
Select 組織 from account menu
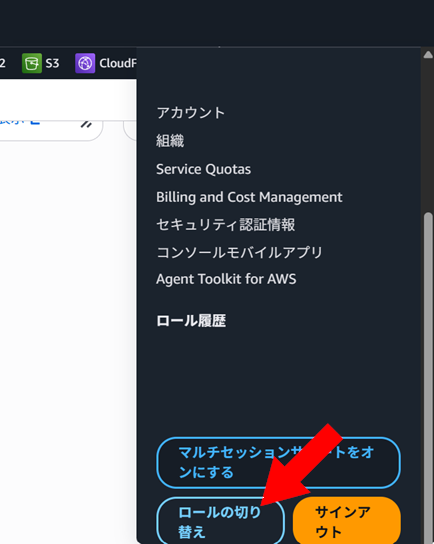coord(170,141)
